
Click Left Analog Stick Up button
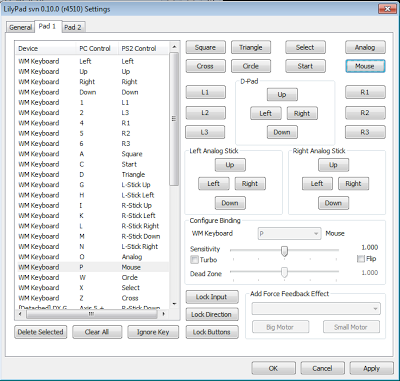(230, 165)
